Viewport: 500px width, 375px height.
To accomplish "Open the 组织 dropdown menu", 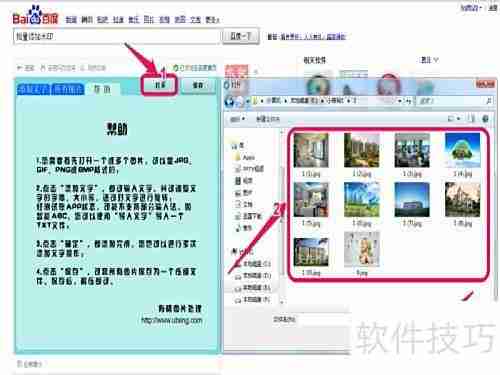I will pyautogui.click(x=238, y=119).
